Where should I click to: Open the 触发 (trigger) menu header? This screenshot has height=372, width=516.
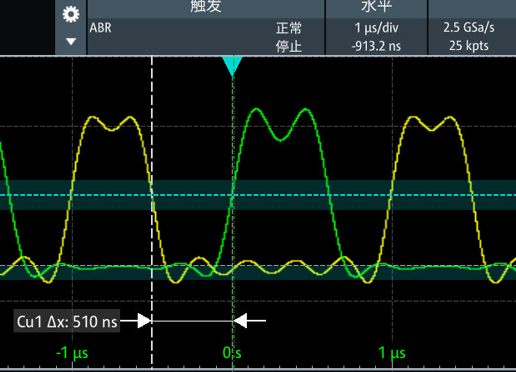[206, 7]
